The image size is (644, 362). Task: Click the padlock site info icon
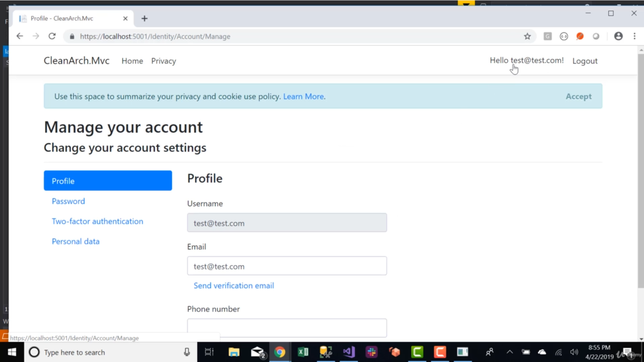tap(72, 36)
